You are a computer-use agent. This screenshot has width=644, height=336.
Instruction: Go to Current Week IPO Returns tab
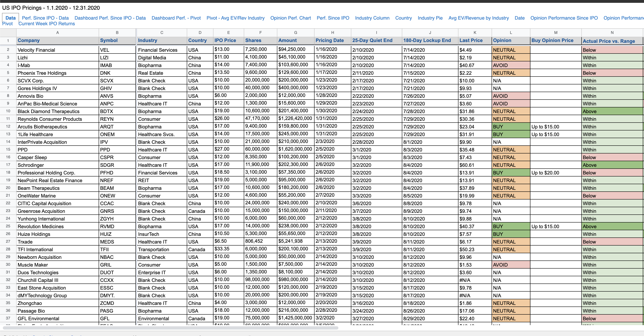coord(46,24)
